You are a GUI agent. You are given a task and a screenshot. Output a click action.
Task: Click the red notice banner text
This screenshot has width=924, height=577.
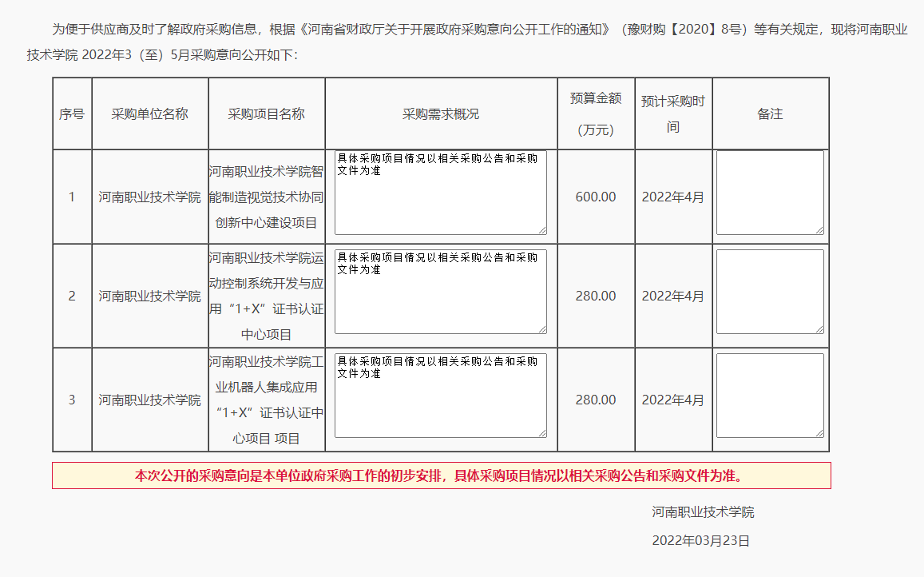[442, 476]
